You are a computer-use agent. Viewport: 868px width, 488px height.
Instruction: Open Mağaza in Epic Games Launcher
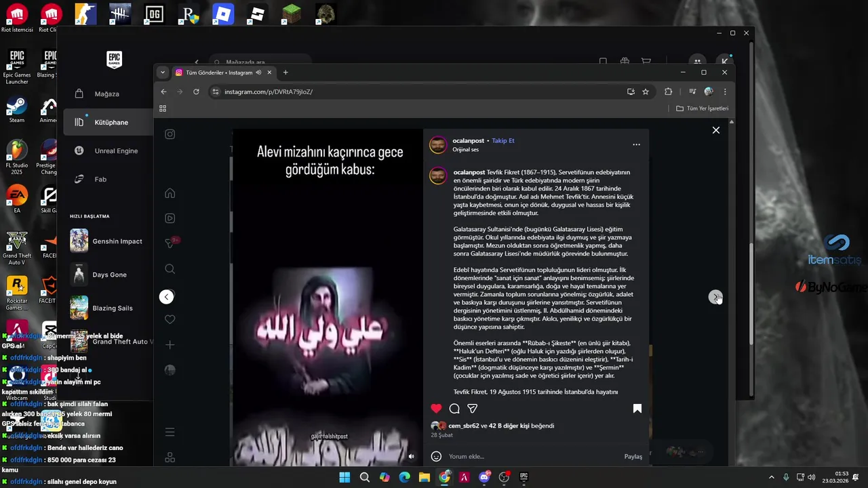click(108, 94)
